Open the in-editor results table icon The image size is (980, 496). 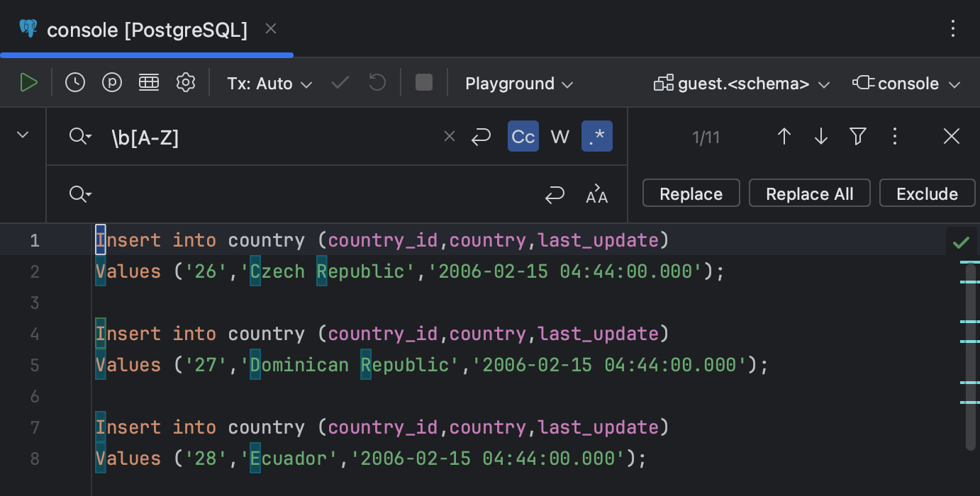(149, 83)
